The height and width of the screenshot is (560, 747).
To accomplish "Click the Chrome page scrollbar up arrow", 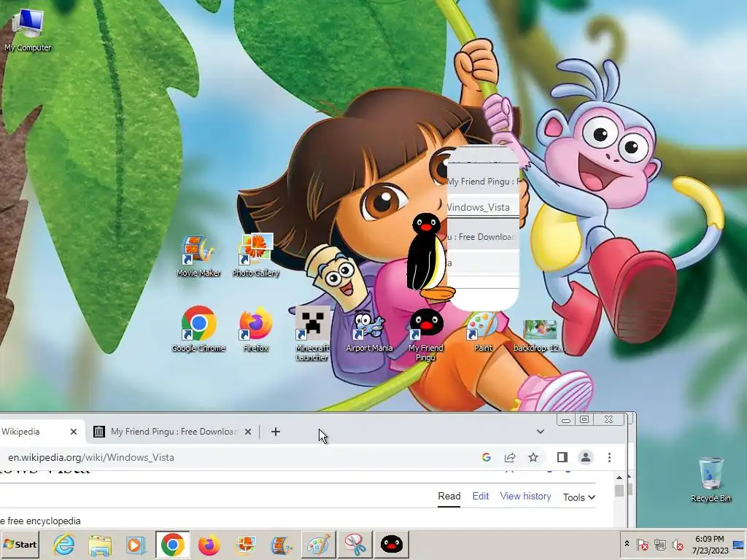I will 619,477.
